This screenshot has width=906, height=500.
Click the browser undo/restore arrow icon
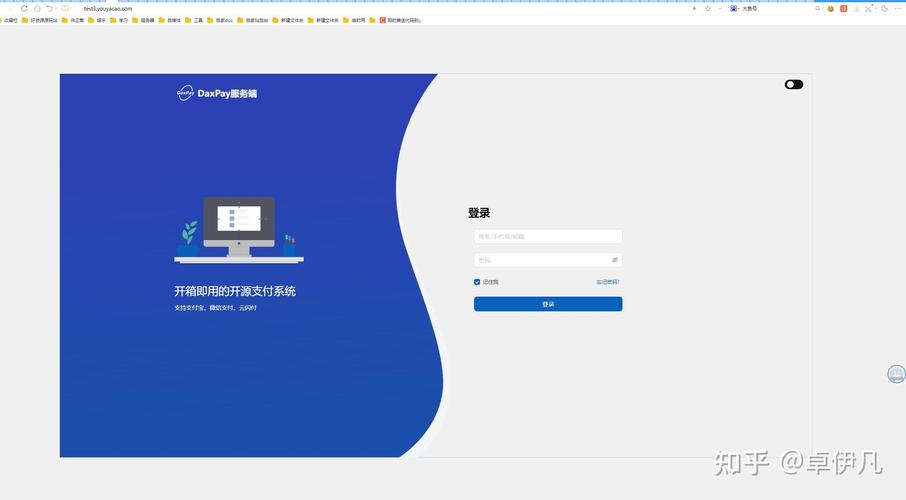coord(49,9)
